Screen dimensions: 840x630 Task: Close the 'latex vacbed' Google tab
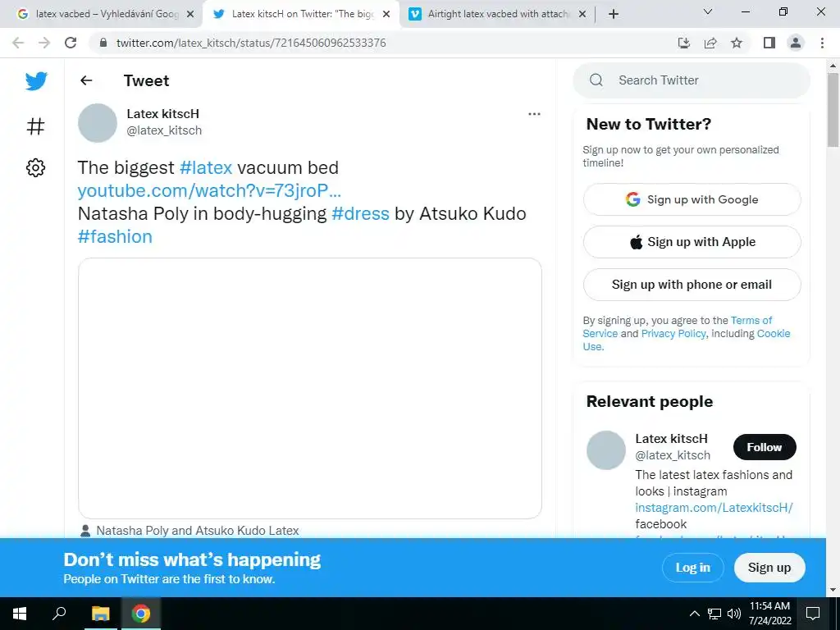tap(190, 15)
